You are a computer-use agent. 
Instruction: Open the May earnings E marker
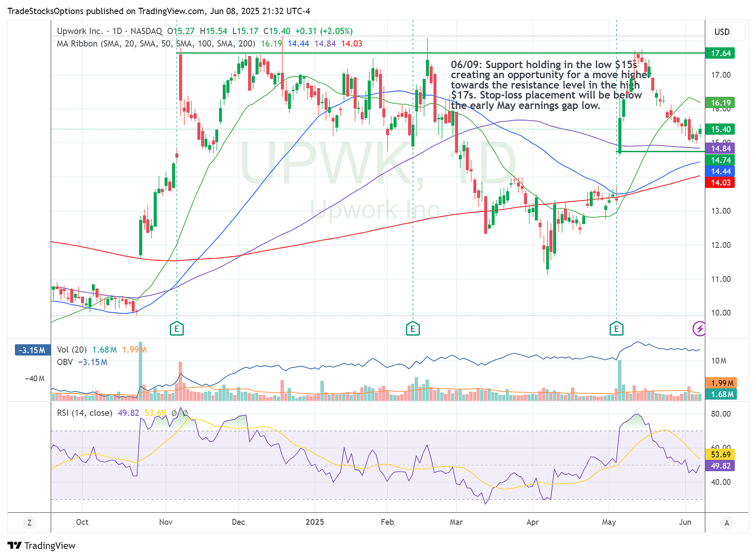(x=616, y=328)
